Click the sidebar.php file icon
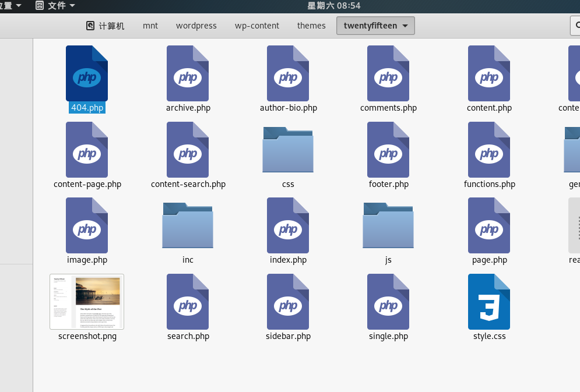Screen dimensions: 580x392 pos(288,302)
